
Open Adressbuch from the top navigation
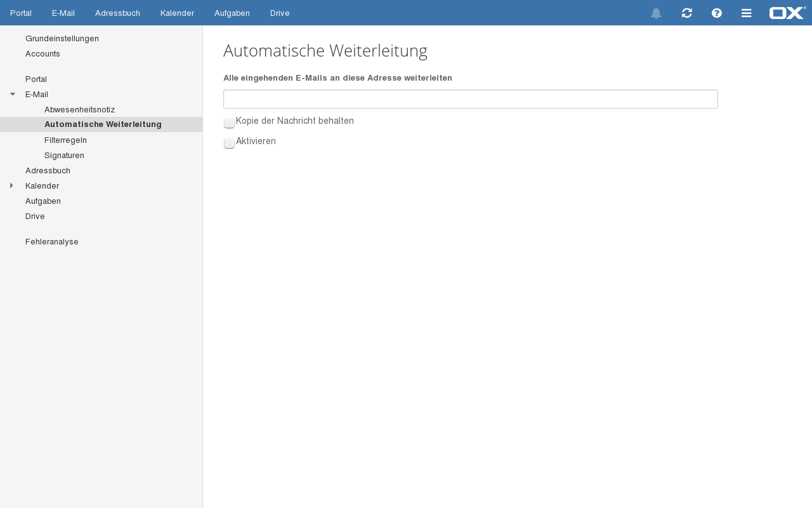[x=117, y=13]
